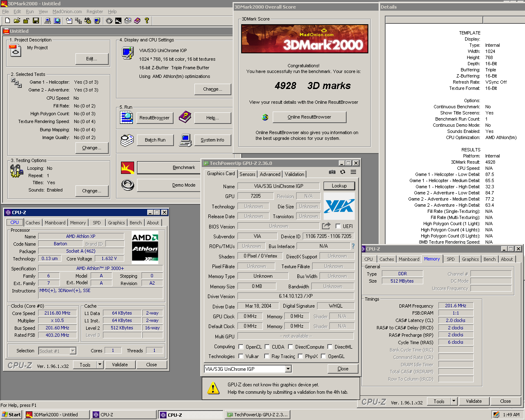Click the Project Description toolbar icon
The width and height of the screenshot is (525, 420).
pos(69,21)
